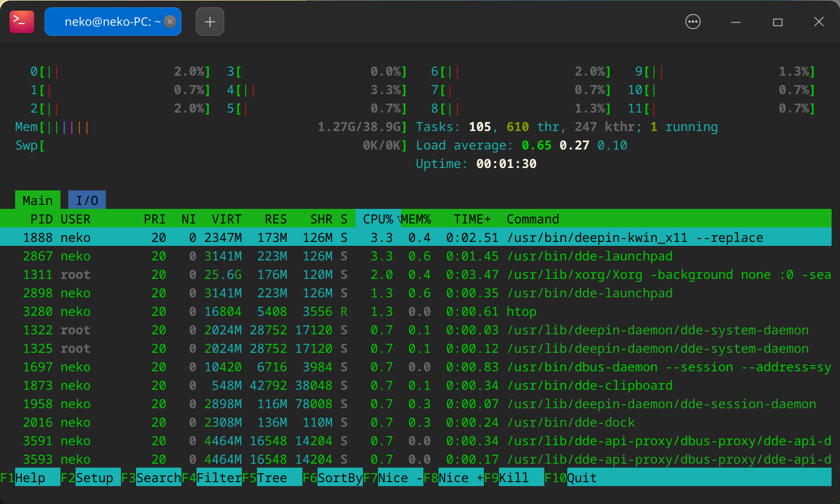
Task: Click the S state column header
Action: point(344,219)
